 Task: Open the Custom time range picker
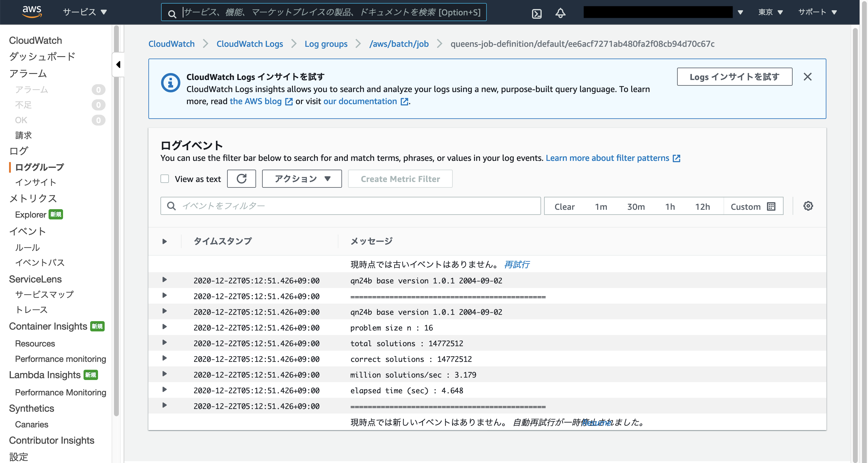tap(753, 206)
